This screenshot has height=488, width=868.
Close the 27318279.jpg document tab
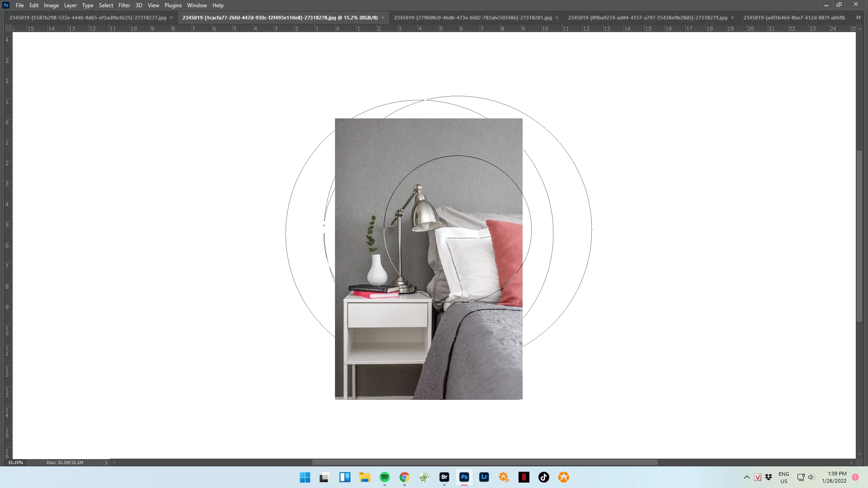tap(732, 18)
